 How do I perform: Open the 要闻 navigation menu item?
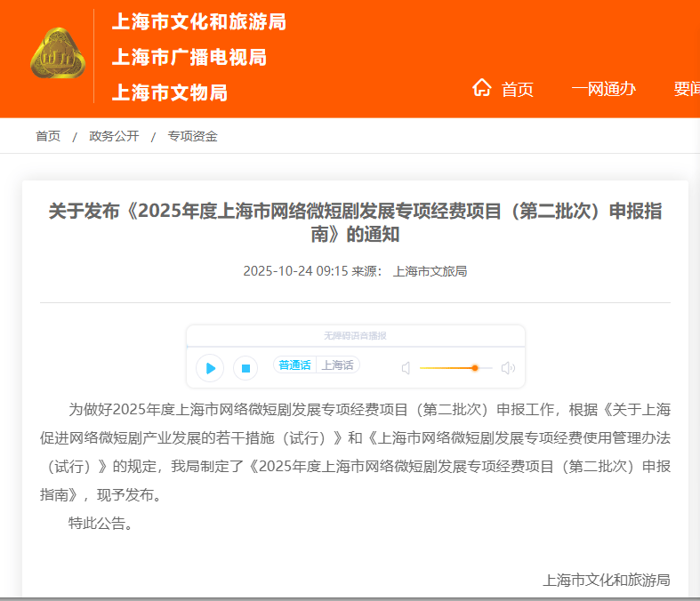point(687,89)
